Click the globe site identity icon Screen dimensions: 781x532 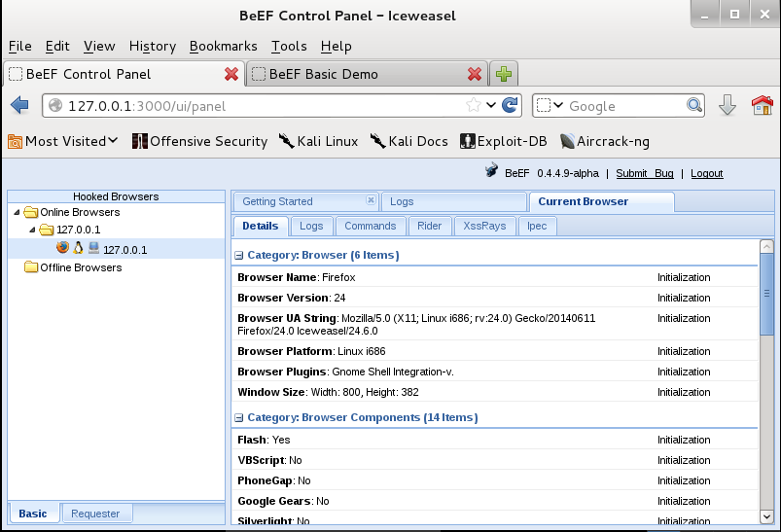55,105
